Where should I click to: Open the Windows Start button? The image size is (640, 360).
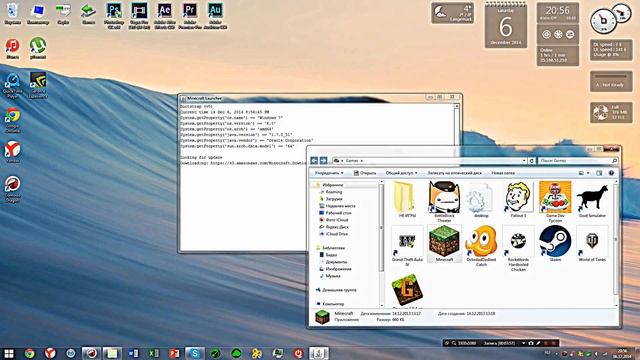(x=9, y=353)
